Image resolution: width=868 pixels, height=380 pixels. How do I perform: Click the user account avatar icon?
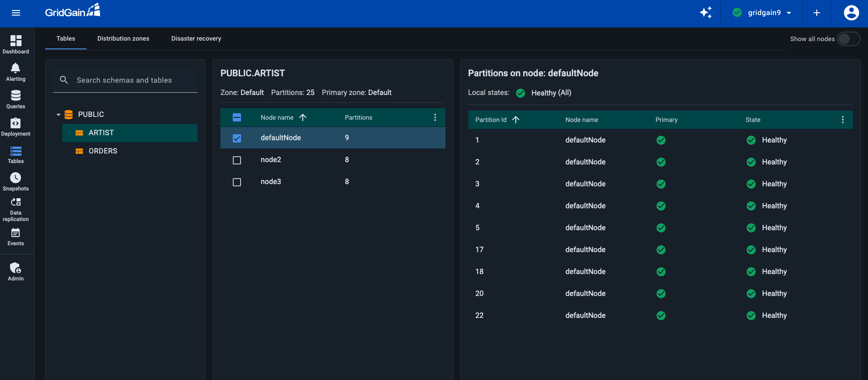pyautogui.click(x=851, y=13)
